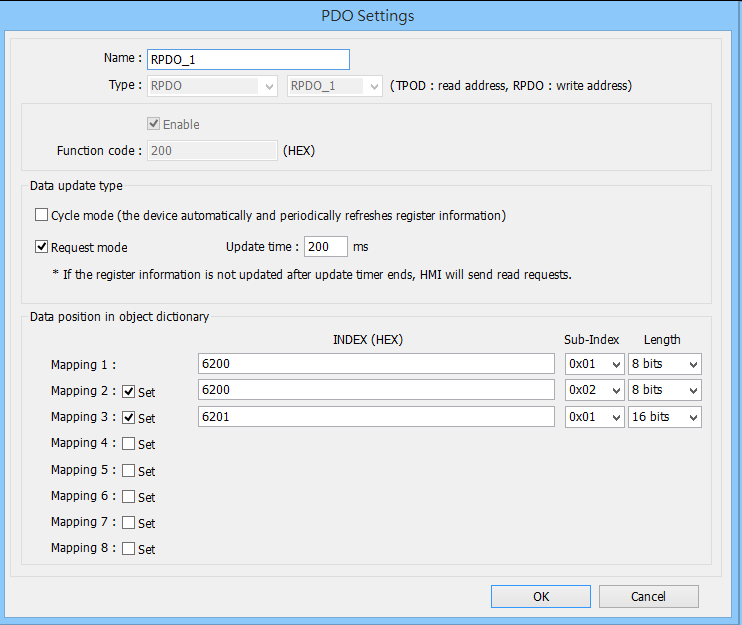Enable the Cycle mode checkbox
The height and width of the screenshot is (625, 742).
click(42, 215)
